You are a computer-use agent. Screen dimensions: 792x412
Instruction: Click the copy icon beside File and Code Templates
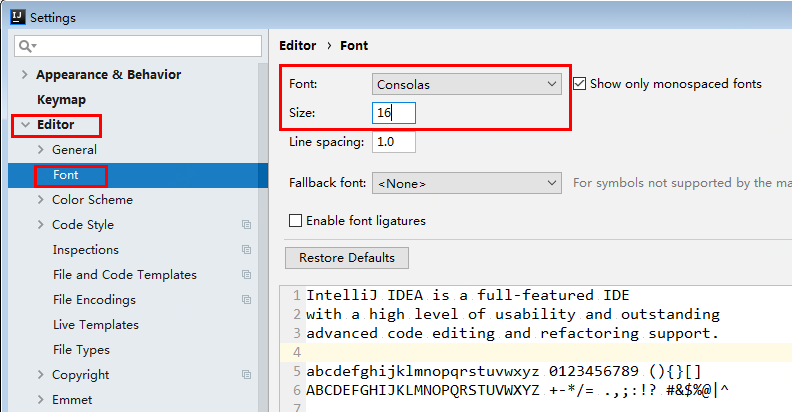pos(246,275)
